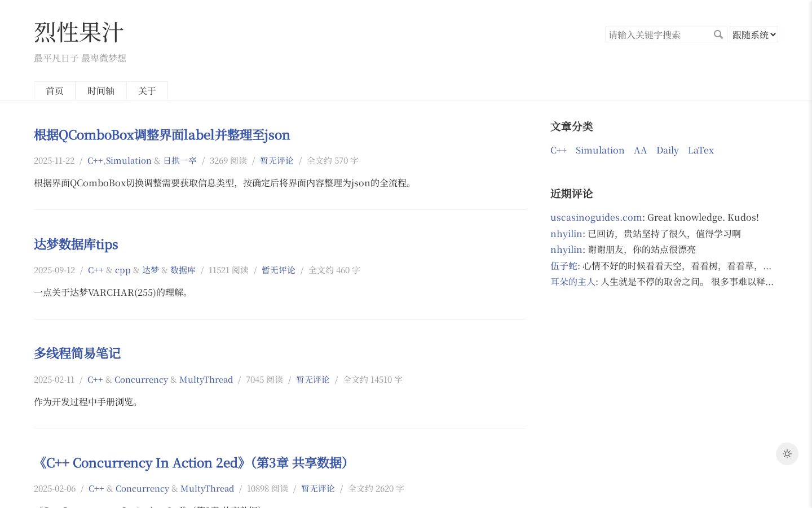Click the 3269 阅读 view count
Image resolution: width=812 pixels, height=508 pixels.
pyautogui.click(x=228, y=161)
